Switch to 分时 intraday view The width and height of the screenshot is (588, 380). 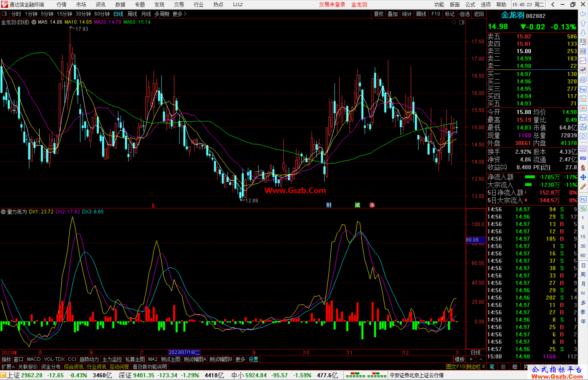16,14
